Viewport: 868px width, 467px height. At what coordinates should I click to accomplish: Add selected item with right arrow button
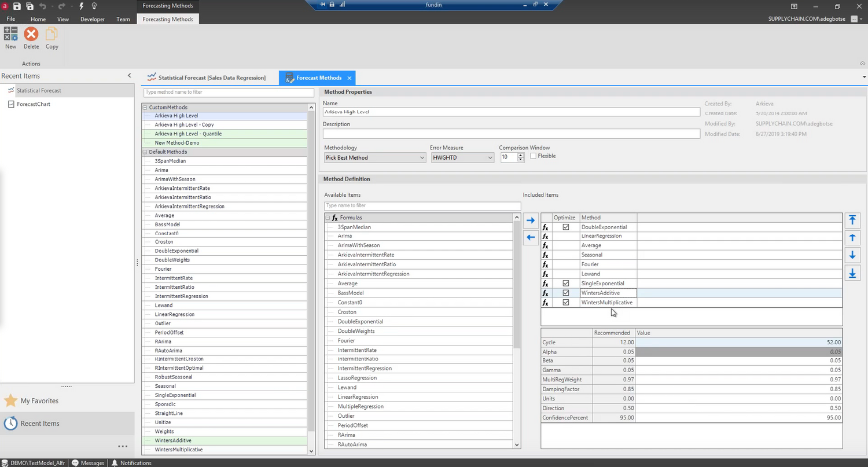[x=531, y=220]
